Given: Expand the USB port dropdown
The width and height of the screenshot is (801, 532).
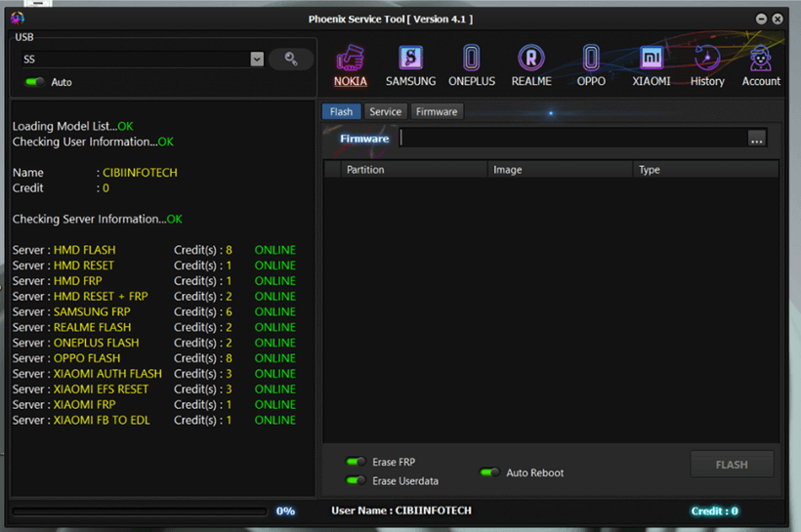Looking at the screenshot, I should [x=257, y=60].
